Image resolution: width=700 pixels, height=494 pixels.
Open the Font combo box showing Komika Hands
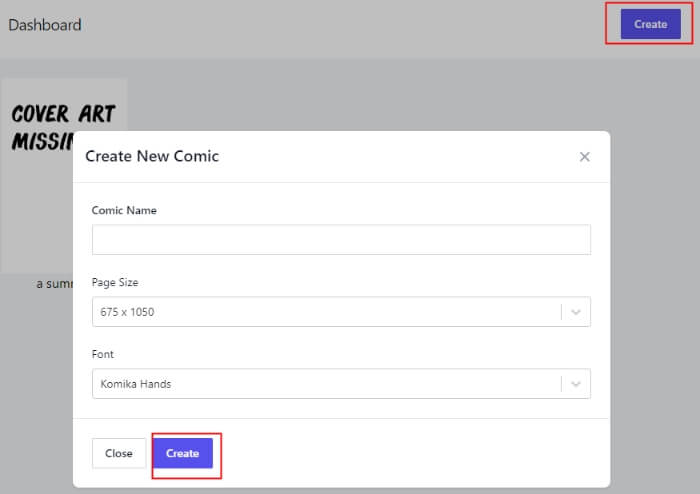click(341, 383)
